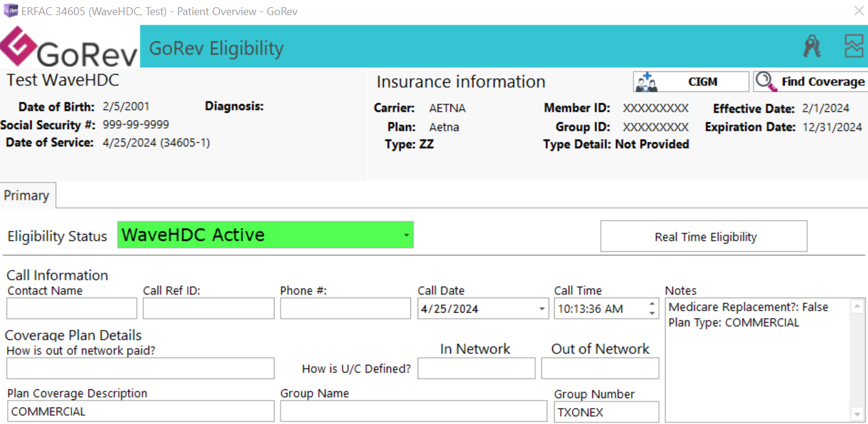868x424 pixels.
Task: Click the Diagnosis label
Action: pyautogui.click(x=235, y=107)
